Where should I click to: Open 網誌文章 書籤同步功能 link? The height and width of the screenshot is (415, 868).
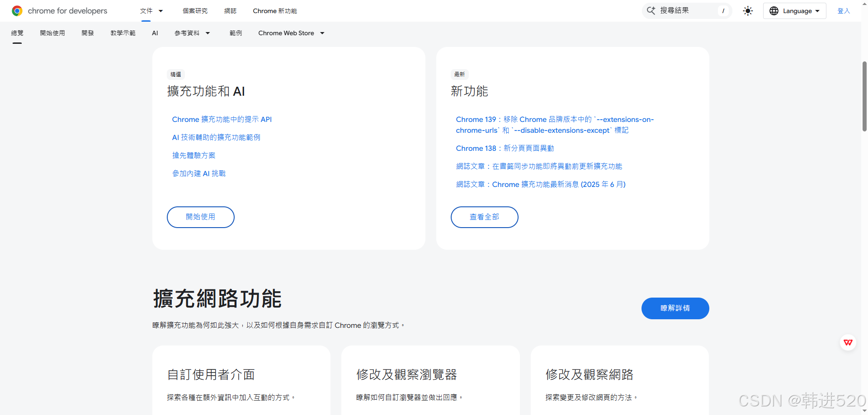click(x=539, y=166)
